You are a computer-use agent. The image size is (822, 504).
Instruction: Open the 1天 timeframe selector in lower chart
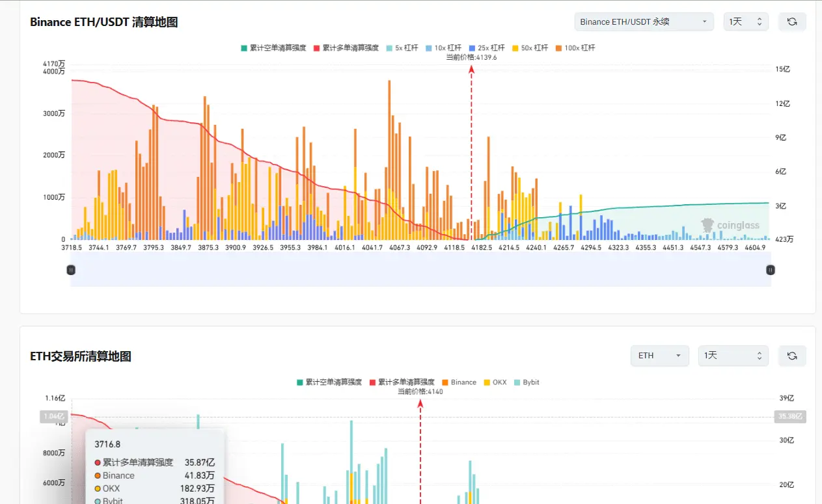coord(733,356)
